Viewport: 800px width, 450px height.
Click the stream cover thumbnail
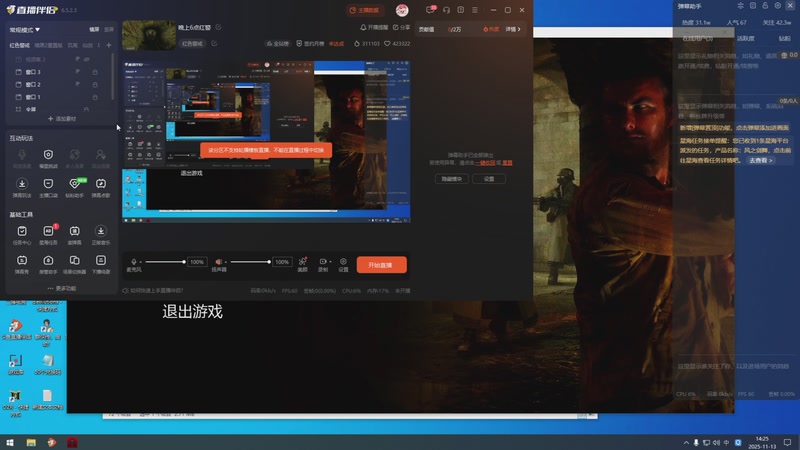pos(149,35)
